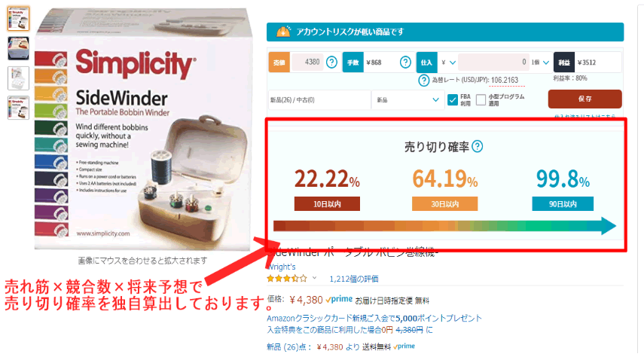Click help icon beside the ¥868 fee
The image size is (644, 357).
tap(405, 63)
